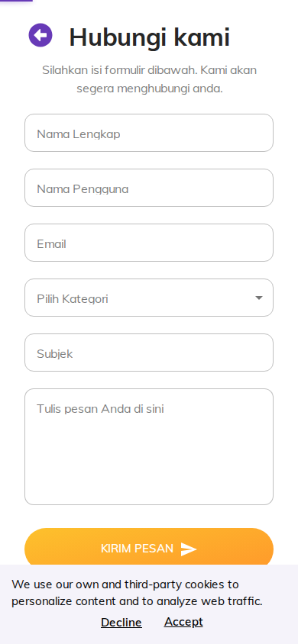The image size is (298, 644).
Task: Click the cookie notice message text
Action: point(137,593)
